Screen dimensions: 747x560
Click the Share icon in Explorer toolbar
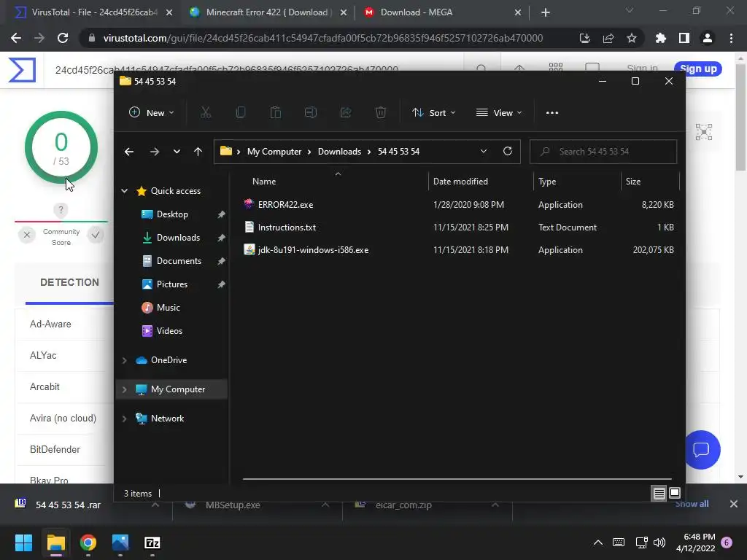click(x=346, y=113)
